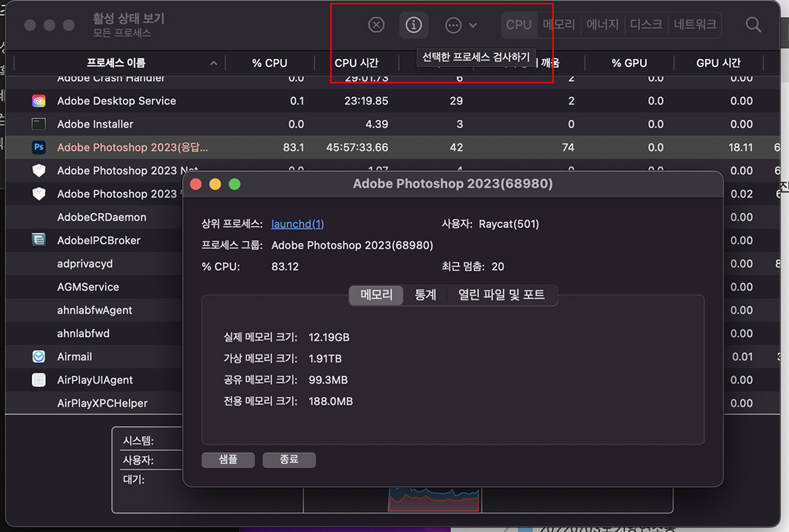The height and width of the screenshot is (532, 789).
Task: Sort by % CPU column header
Action: tap(270, 63)
